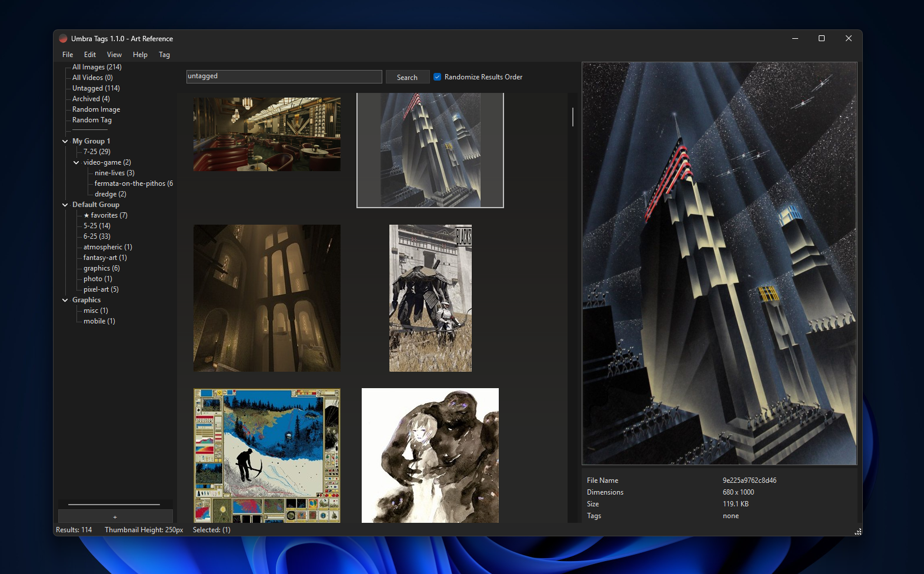Select All Videos (0) entry
This screenshot has width=924, height=574.
(92, 78)
